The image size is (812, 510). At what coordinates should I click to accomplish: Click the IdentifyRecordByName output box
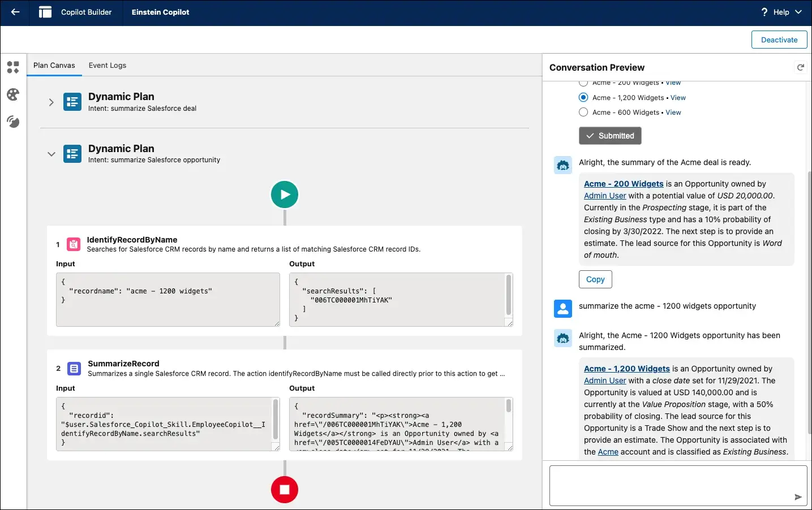click(401, 300)
